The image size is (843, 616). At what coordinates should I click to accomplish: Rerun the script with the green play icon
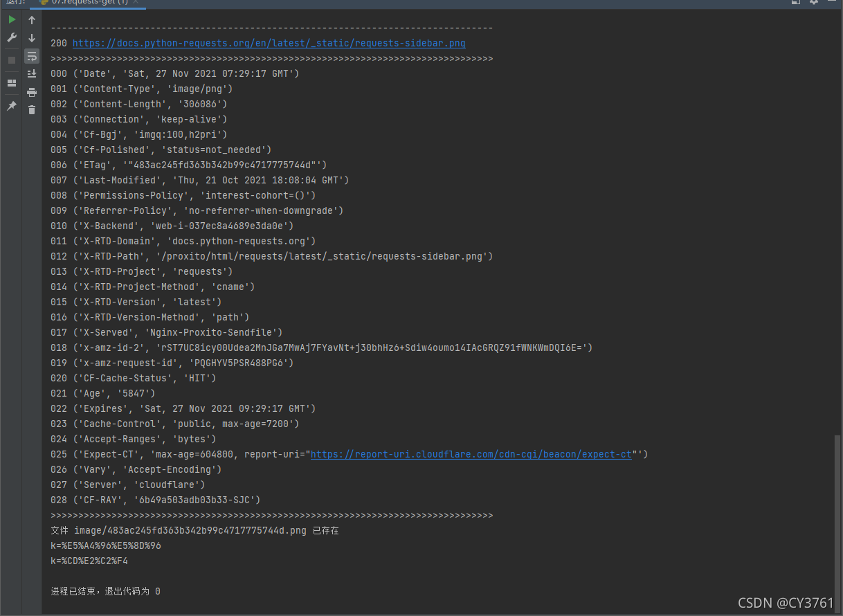tap(12, 19)
